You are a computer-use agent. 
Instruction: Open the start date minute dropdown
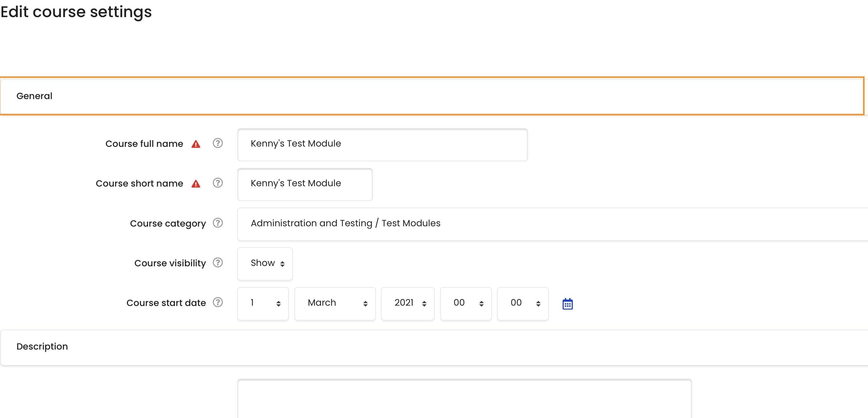coord(523,303)
